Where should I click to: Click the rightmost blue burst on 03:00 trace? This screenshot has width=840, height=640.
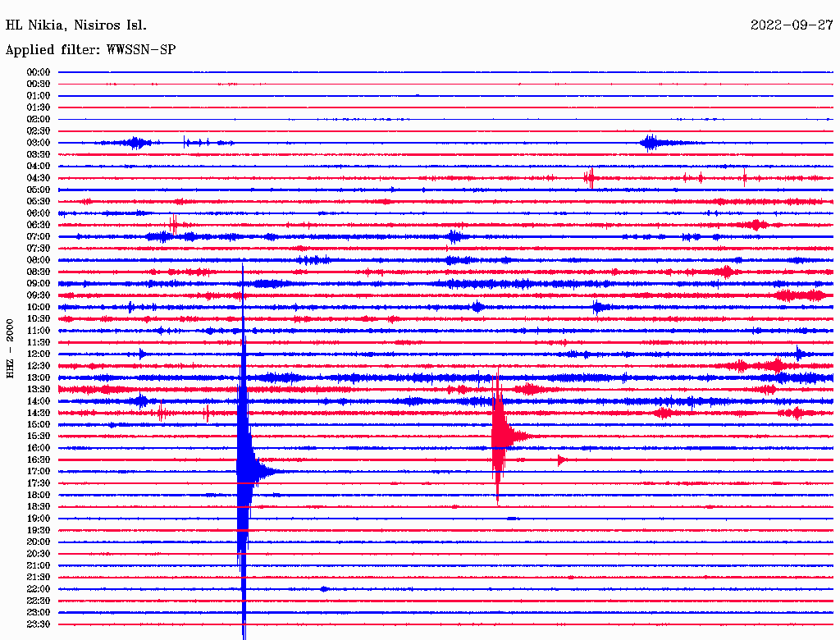pos(650,143)
